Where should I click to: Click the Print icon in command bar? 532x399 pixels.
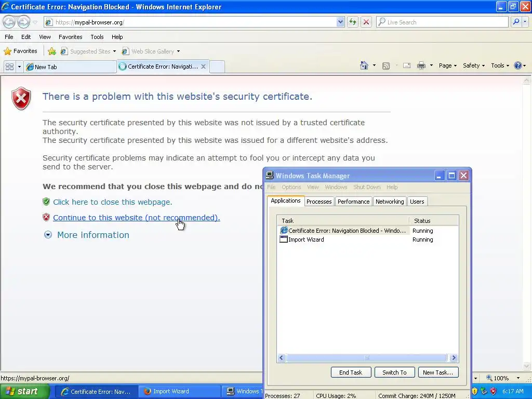click(x=421, y=65)
